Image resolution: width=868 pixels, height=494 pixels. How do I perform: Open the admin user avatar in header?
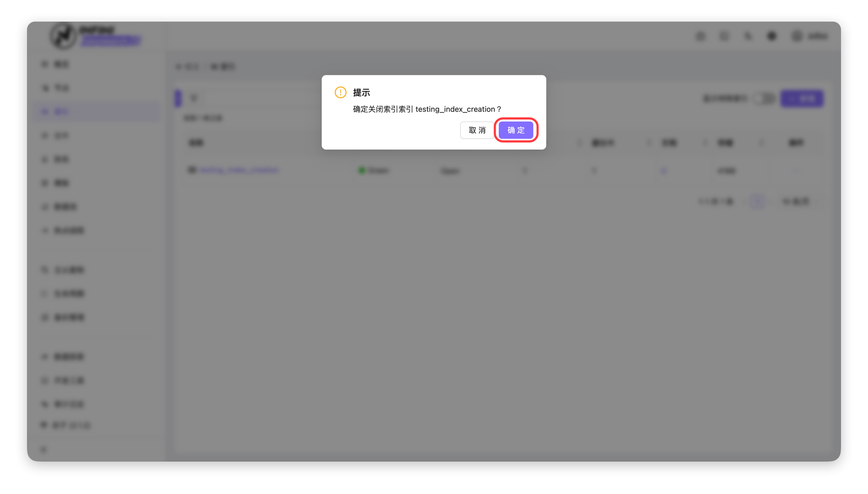[x=796, y=36]
